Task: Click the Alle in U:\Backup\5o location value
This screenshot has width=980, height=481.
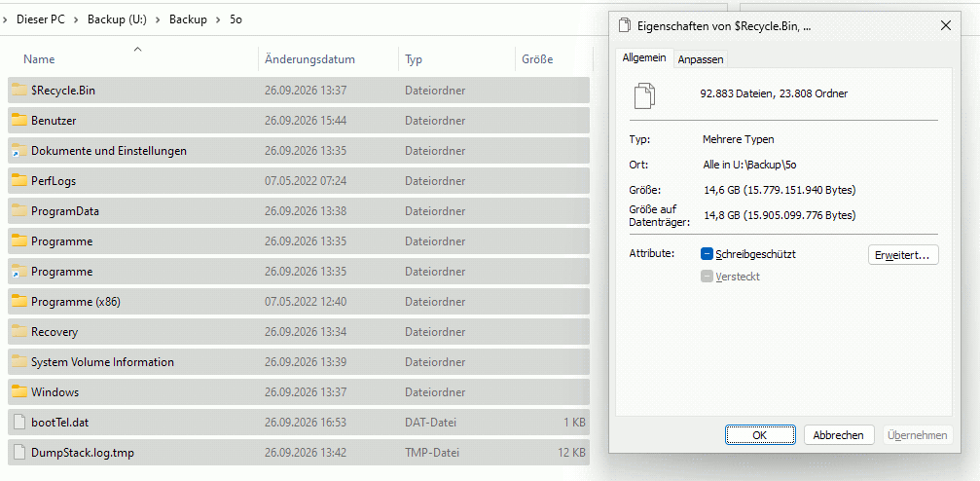Action: pyautogui.click(x=752, y=165)
